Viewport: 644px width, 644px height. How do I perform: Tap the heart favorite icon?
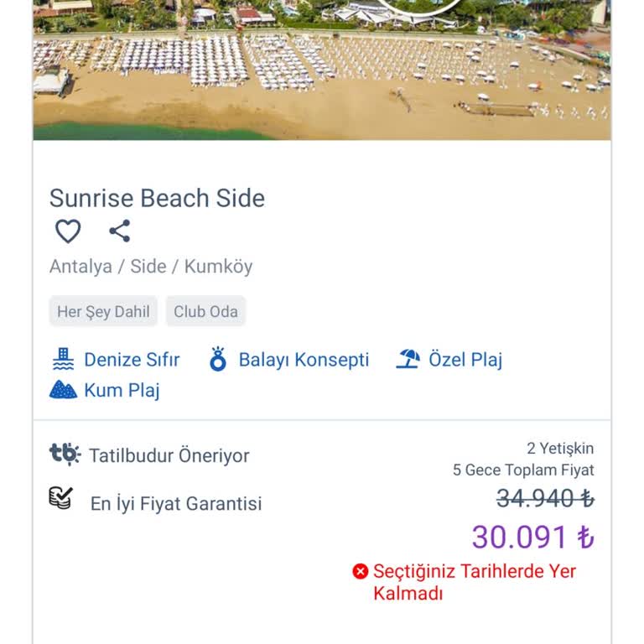(68, 231)
